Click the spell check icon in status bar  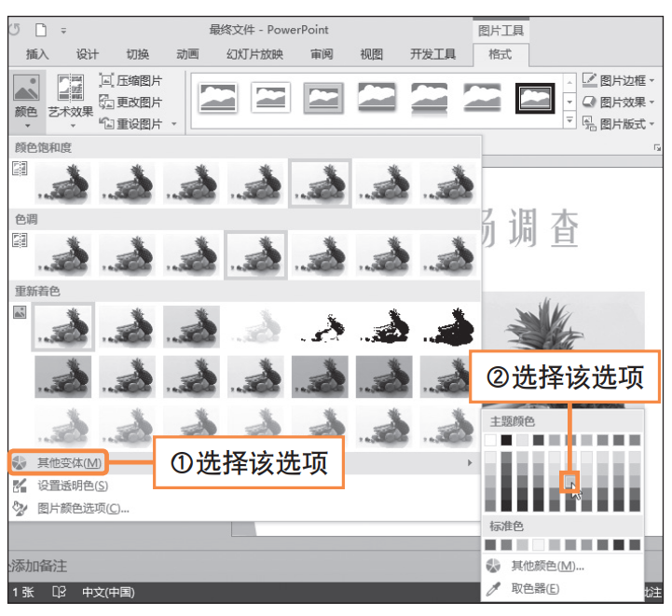coord(59,592)
